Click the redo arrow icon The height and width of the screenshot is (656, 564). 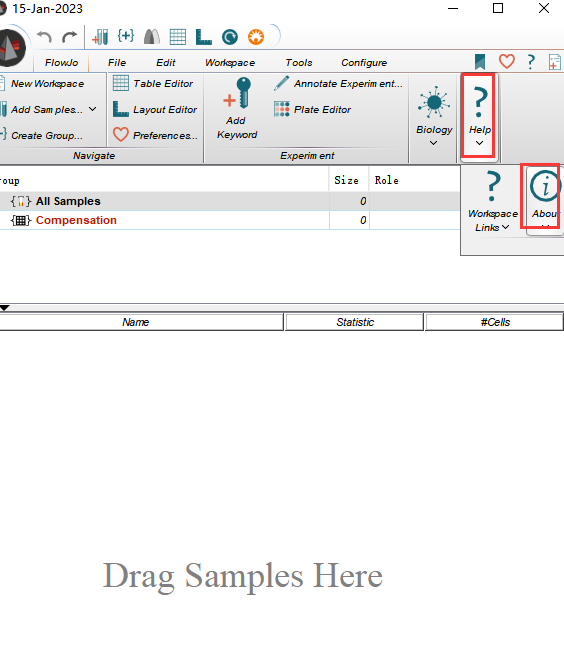(69, 37)
